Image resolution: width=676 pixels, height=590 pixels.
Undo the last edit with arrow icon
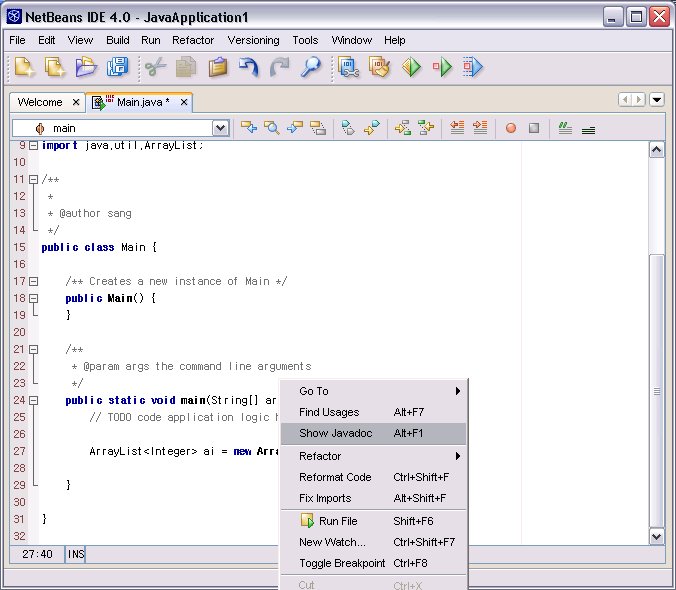249,67
